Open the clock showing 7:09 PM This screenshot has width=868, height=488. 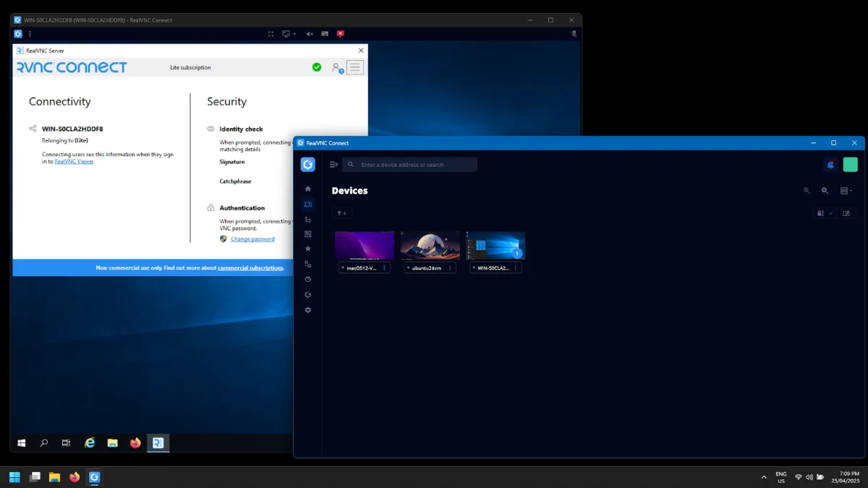(845, 477)
